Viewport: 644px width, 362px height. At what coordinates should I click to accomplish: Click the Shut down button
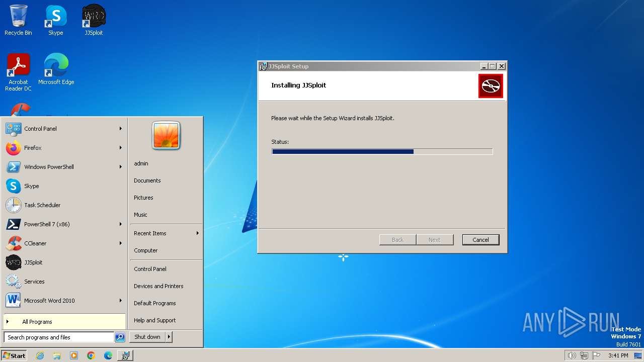(147, 337)
